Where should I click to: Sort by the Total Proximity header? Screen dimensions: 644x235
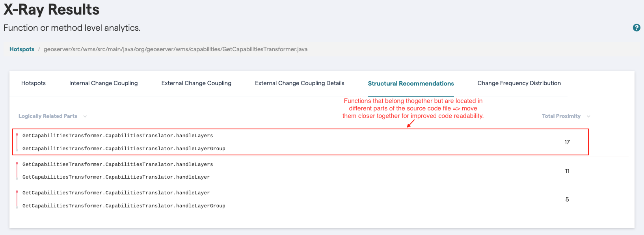pos(561,116)
